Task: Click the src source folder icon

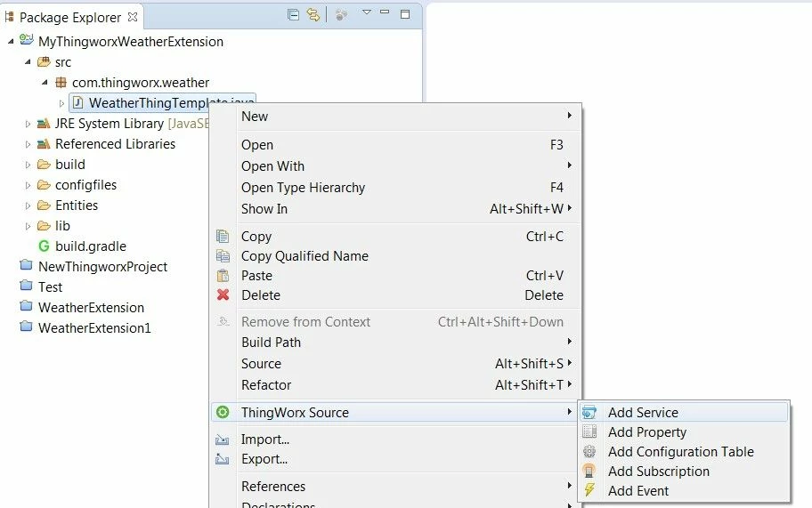Action: pos(44,62)
